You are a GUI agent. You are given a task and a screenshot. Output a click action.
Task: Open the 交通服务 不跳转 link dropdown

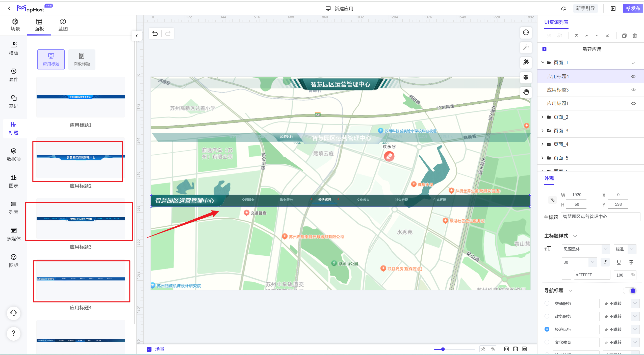pyautogui.click(x=621, y=303)
